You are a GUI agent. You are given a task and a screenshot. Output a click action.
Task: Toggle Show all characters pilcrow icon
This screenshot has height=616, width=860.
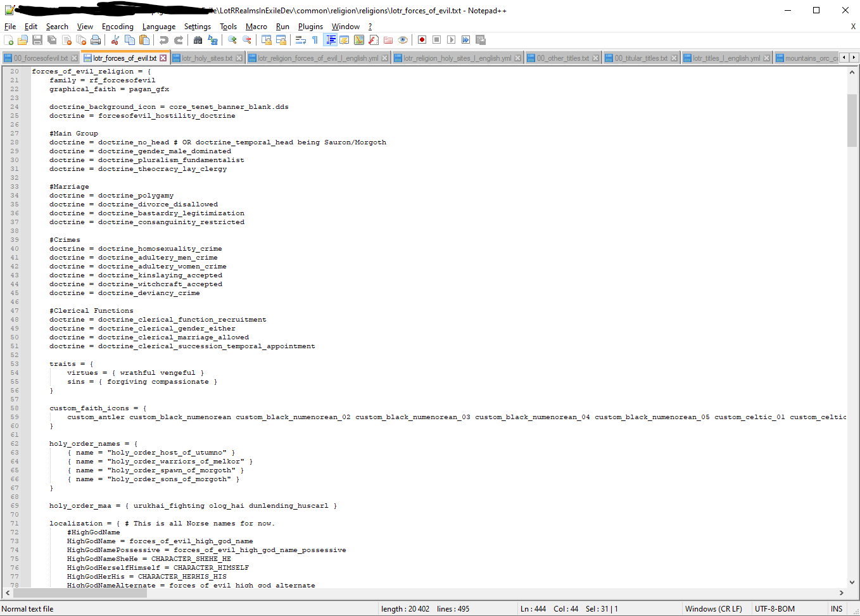pyautogui.click(x=315, y=40)
